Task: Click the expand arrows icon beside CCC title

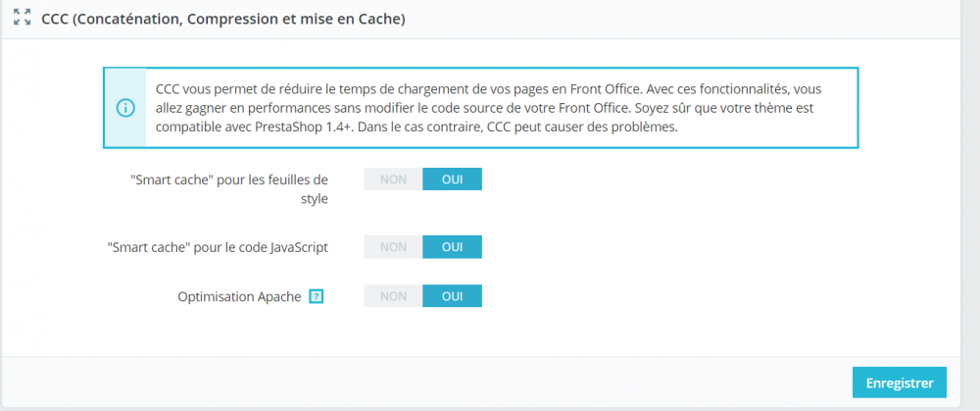Action: point(23,19)
